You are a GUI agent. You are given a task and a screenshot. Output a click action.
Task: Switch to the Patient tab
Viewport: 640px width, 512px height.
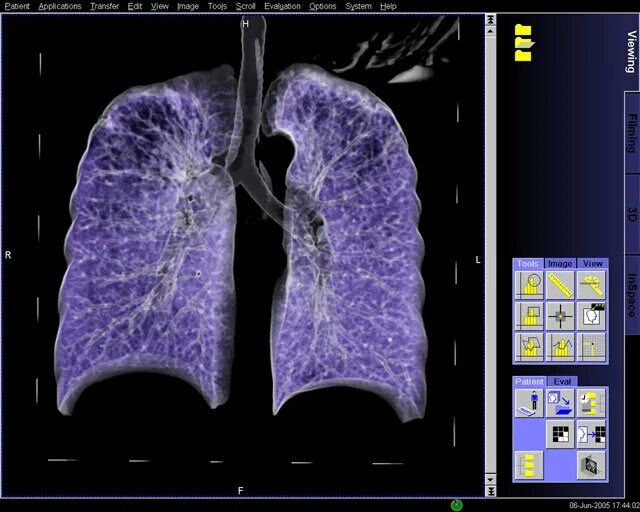(529, 382)
